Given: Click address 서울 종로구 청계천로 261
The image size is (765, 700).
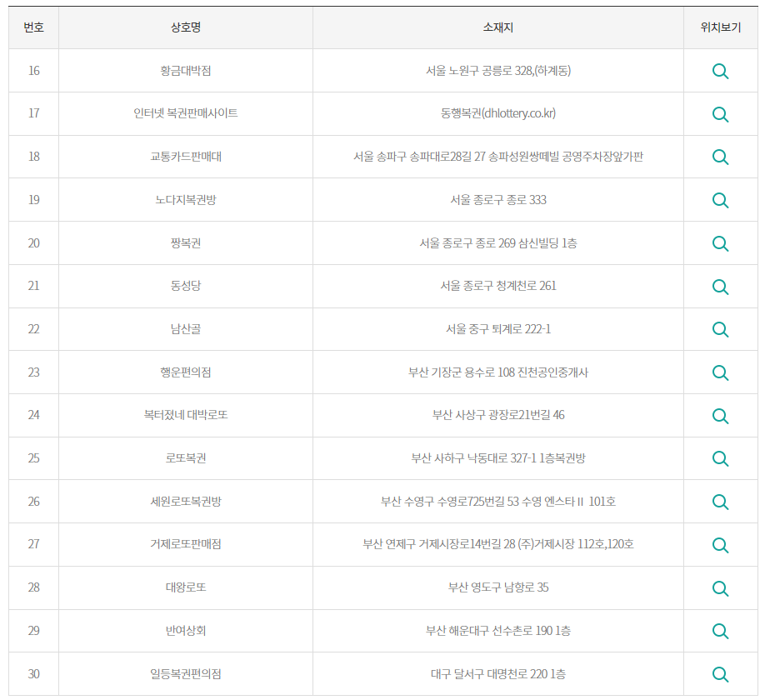Looking at the screenshot, I should [498, 286].
